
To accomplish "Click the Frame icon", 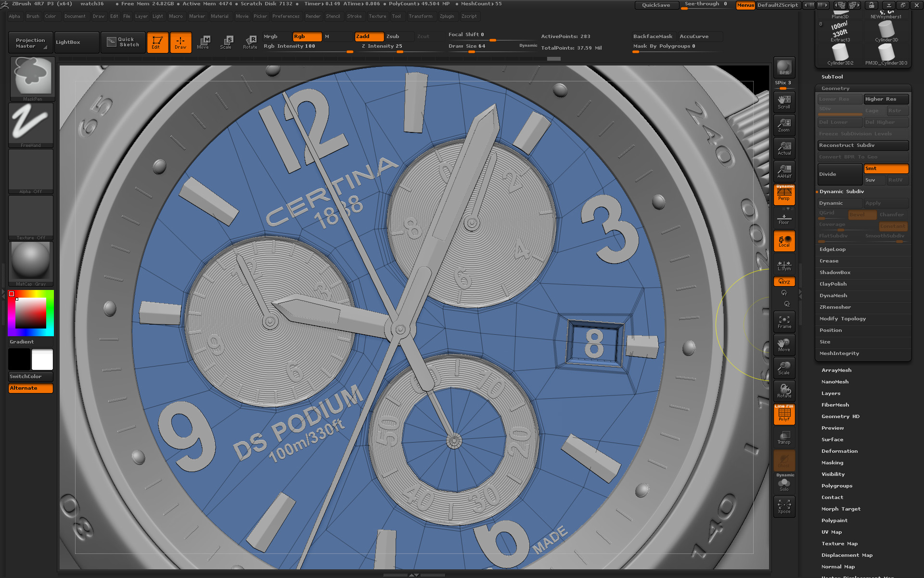I will (x=784, y=321).
